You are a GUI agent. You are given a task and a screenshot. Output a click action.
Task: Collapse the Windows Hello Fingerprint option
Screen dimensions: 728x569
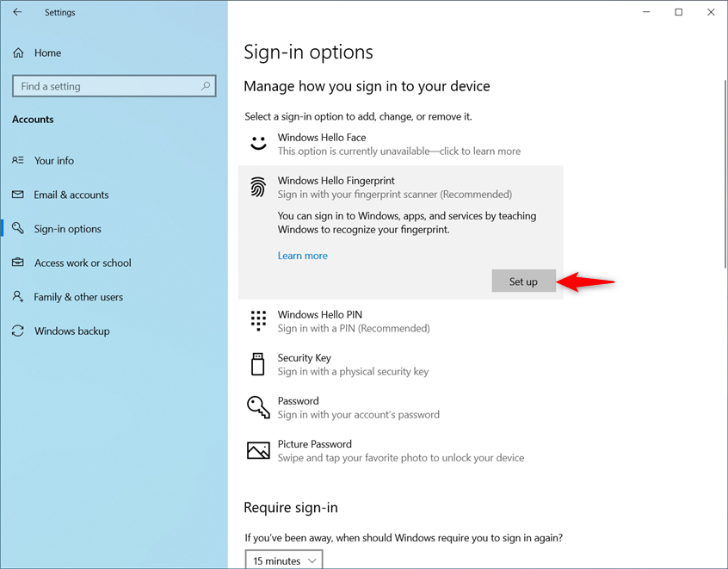[x=400, y=187]
